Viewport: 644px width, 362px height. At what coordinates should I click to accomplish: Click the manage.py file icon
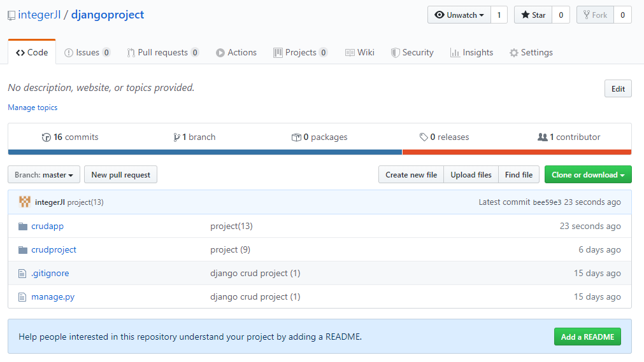coord(22,296)
